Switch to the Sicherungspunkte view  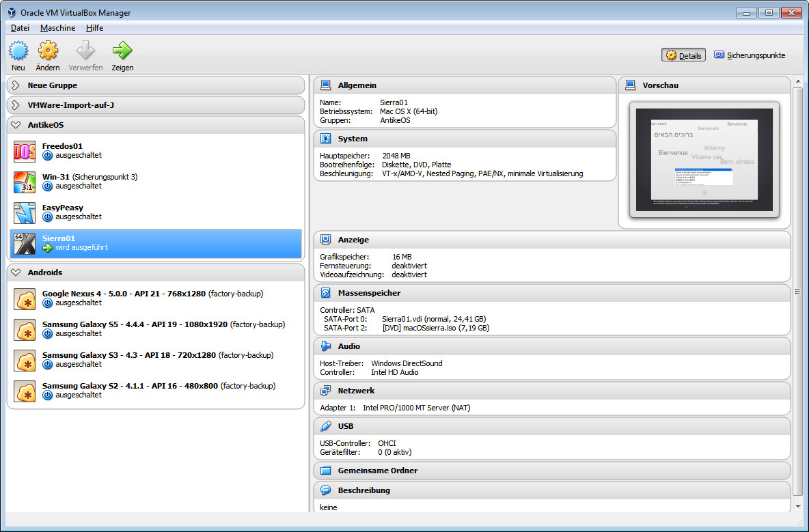coord(750,55)
